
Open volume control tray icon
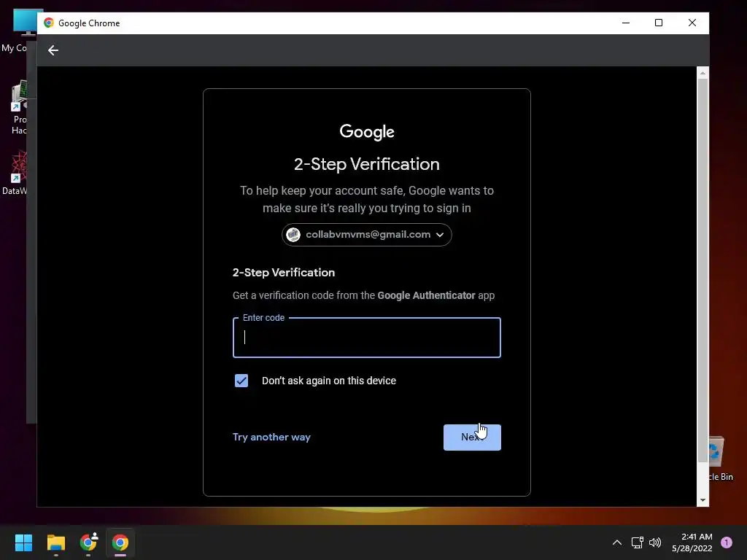pos(655,542)
